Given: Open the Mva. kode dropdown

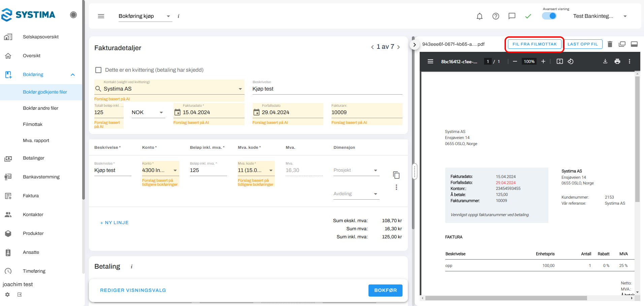Looking at the screenshot, I should pyautogui.click(x=256, y=170).
